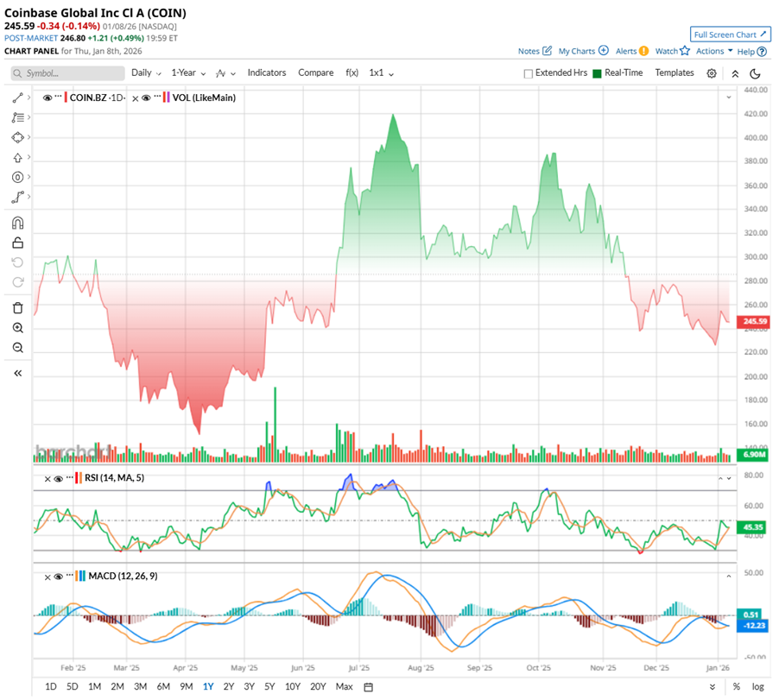The height and width of the screenshot is (700, 779).
Task: Select the Max range tab
Action: pos(345,686)
